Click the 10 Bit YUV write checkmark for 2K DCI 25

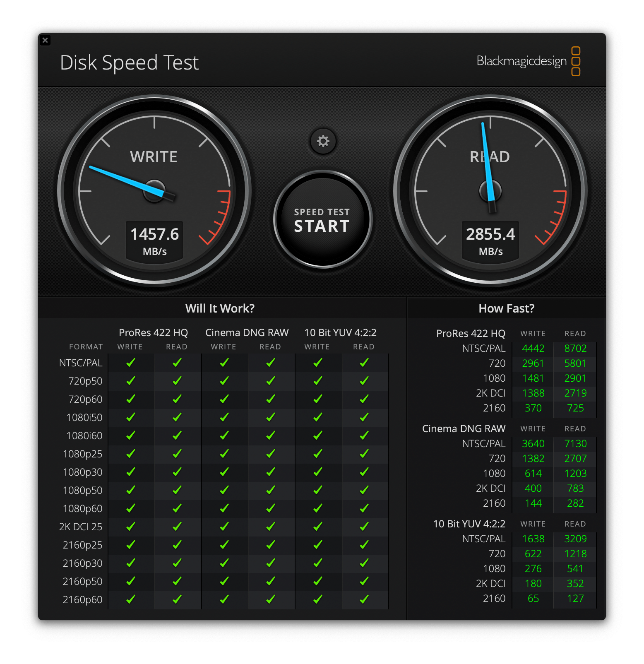coord(318,527)
